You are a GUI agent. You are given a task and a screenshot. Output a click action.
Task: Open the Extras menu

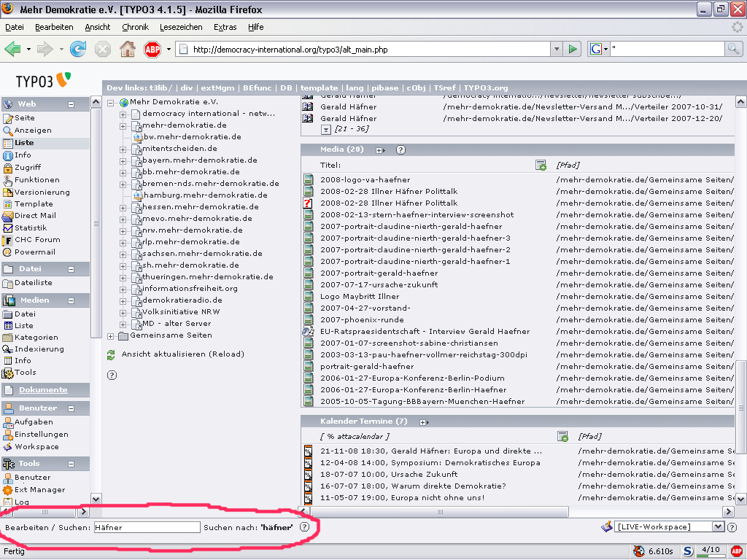tap(225, 27)
